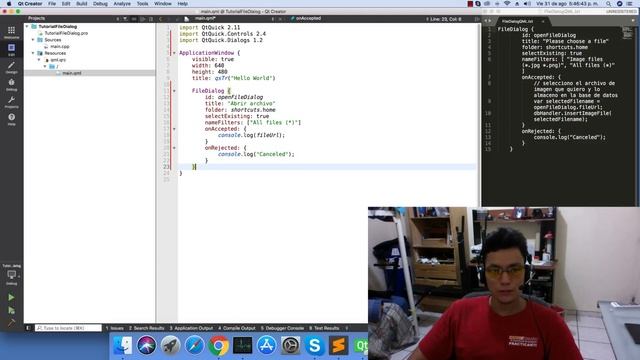Open Skype from the Dock
This screenshot has height=360, width=640.
pyautogui.click(x=315, y=345)
